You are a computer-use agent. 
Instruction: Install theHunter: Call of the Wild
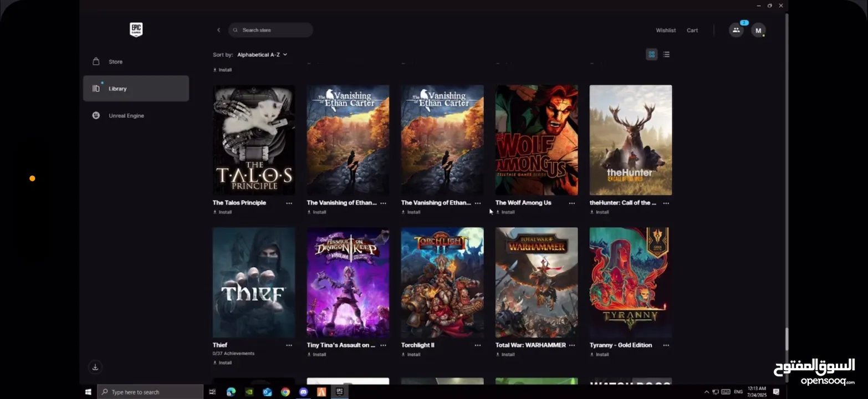pos(599,212)
